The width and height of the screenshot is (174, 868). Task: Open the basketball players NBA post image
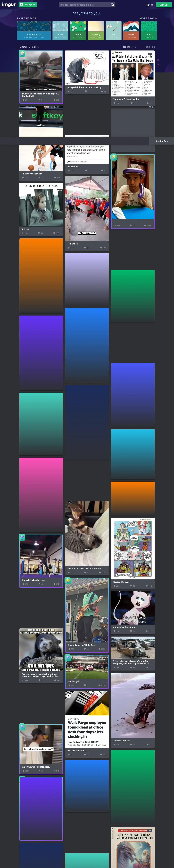[x=41, y=158]
